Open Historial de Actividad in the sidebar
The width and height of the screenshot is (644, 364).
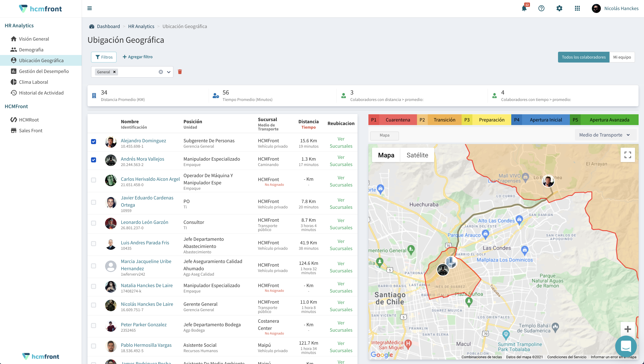coord(41,93)
